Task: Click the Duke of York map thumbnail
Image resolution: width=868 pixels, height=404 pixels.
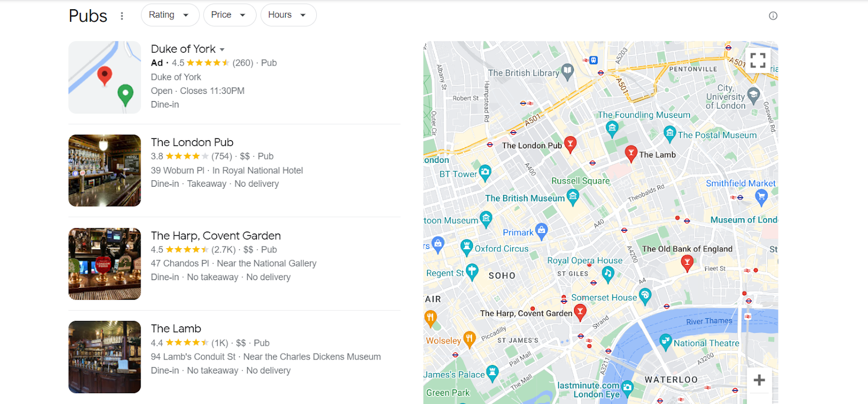Action: pyautogui.click(x=105, y=77)
